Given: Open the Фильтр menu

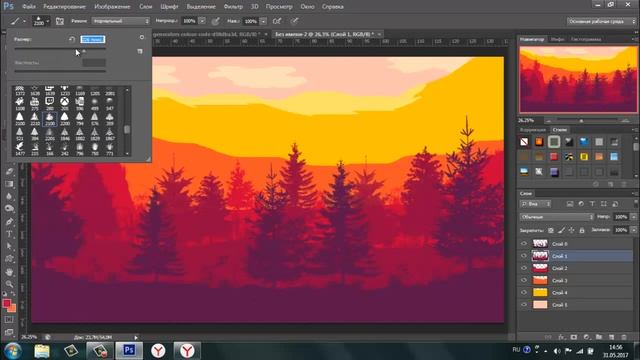Looking at the screenshot, I should pos(233,7).
